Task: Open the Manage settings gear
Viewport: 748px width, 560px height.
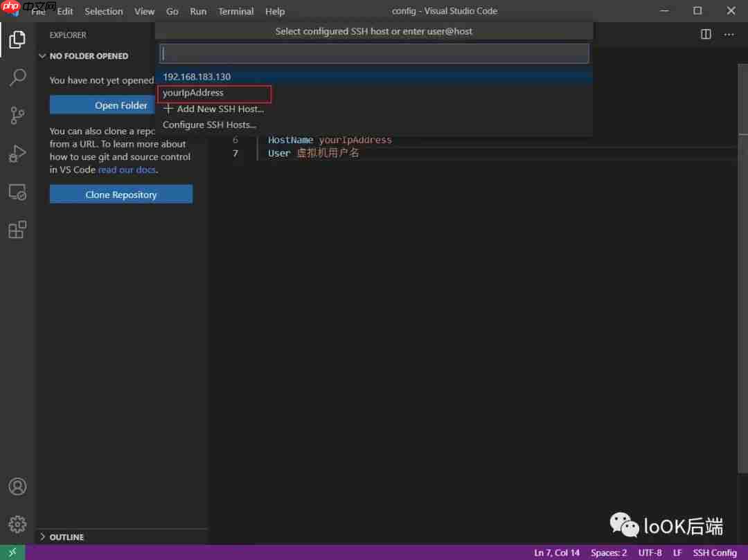Action: [17, 524]
